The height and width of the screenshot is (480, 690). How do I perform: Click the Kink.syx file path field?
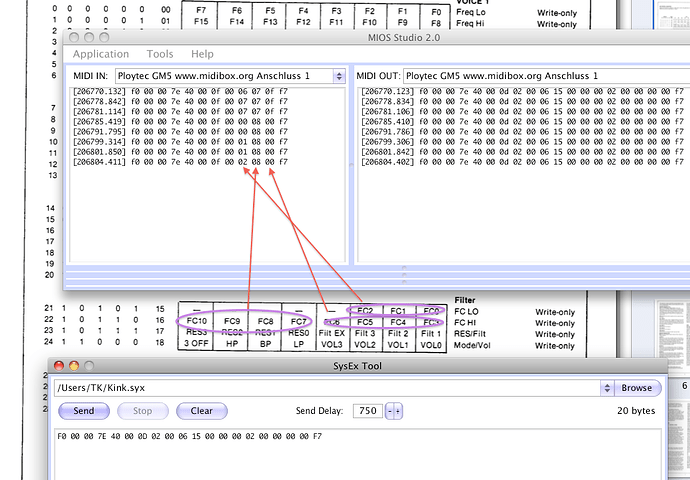click(x=327, y=388)
